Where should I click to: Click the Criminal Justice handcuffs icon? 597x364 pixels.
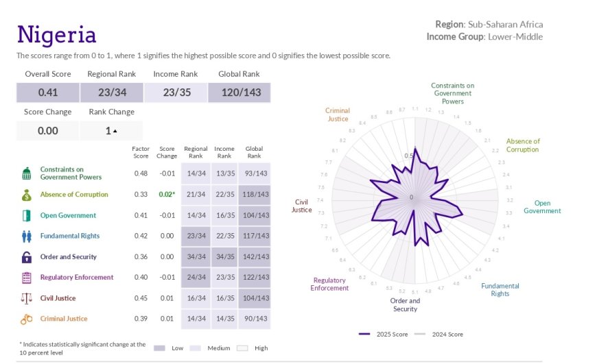click(x=27, y=319)
